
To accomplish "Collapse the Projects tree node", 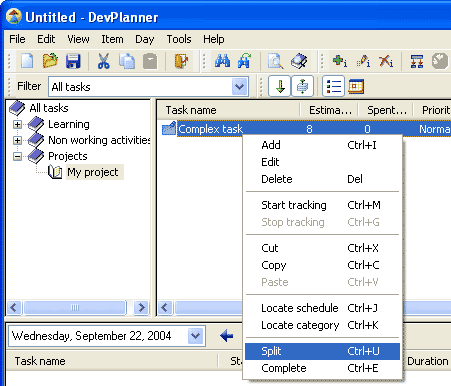I will (x=17, y=156).
